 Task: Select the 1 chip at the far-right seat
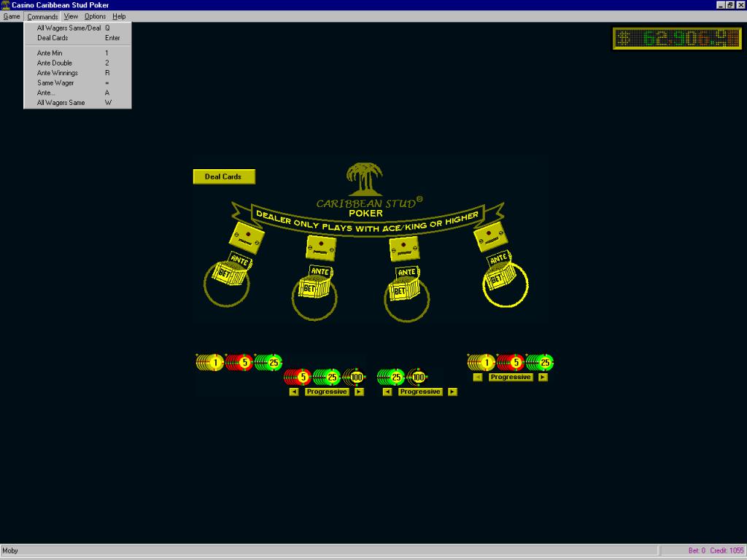481,362
